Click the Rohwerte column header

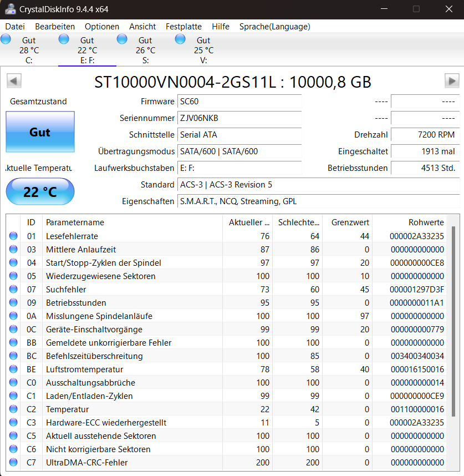pyautogui.click(x=410, y=222)
